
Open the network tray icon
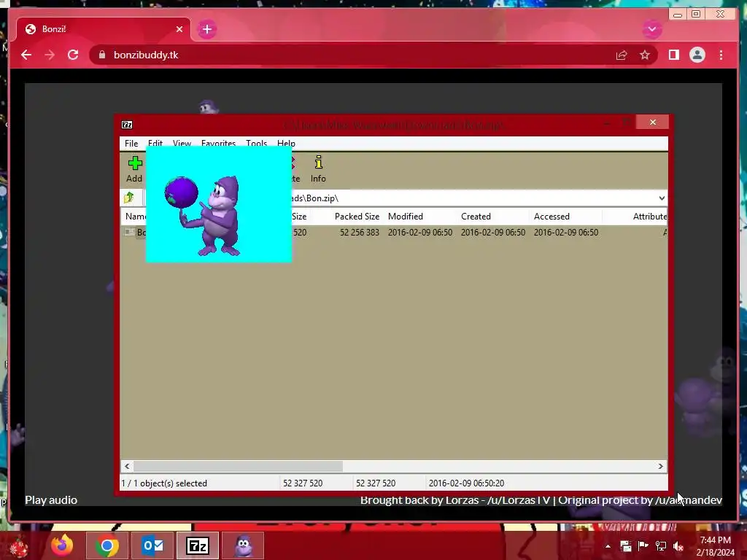(x=661, y=546)
